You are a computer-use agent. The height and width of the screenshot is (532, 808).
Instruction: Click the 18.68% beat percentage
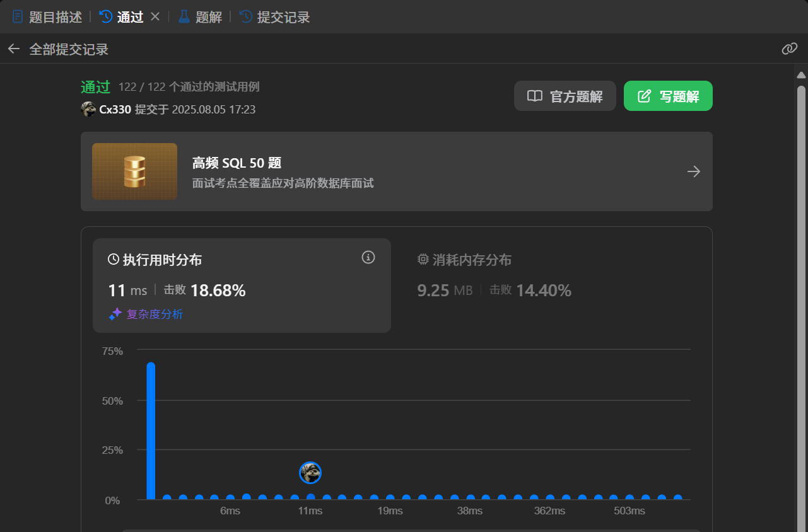pyautogui.click(x=218, y=291)
